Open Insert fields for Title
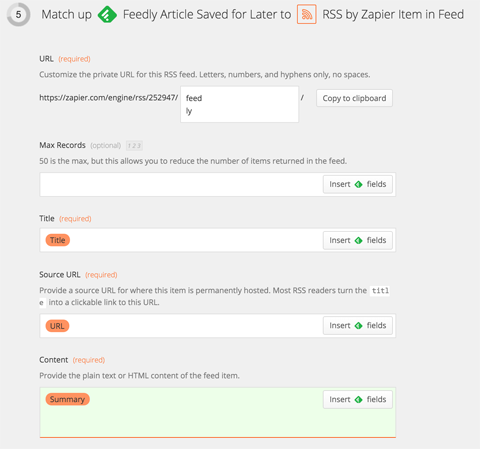Screen dimensions: 480x449 click(x=358, y=240)
